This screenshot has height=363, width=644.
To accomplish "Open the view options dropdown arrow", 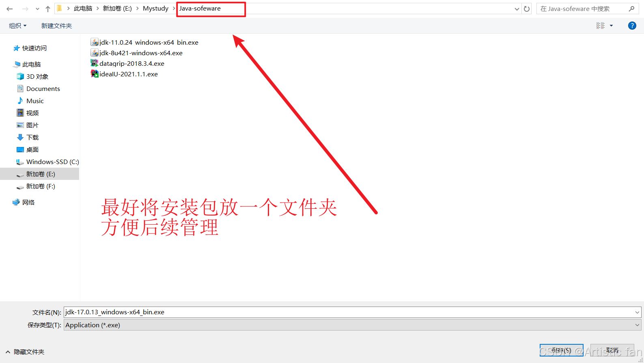I will [611, 26].
